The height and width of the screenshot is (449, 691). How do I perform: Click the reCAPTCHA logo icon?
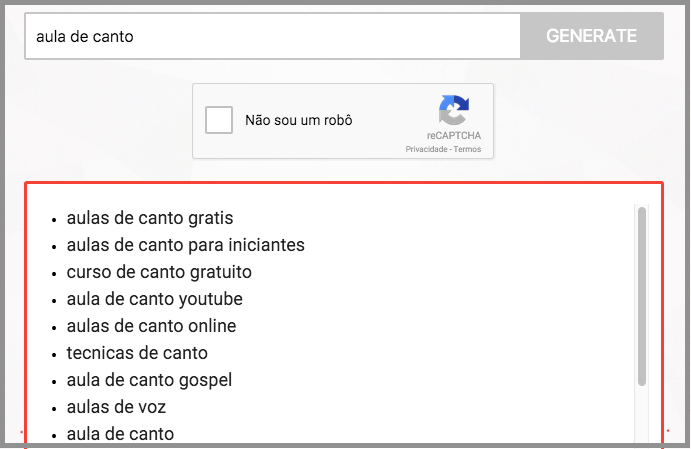click(x=453, y=110)
